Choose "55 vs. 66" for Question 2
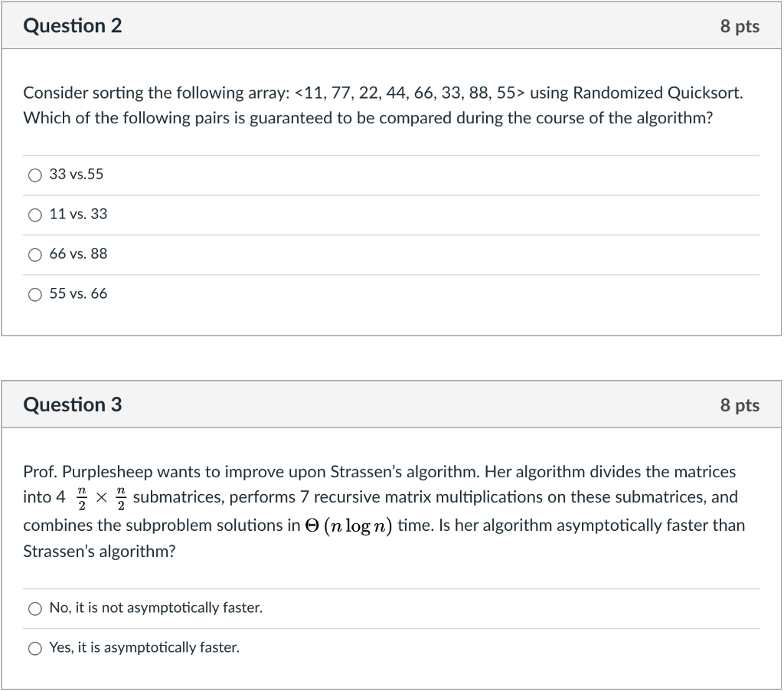This screenshot has width=784, height=691. (34, 294)
